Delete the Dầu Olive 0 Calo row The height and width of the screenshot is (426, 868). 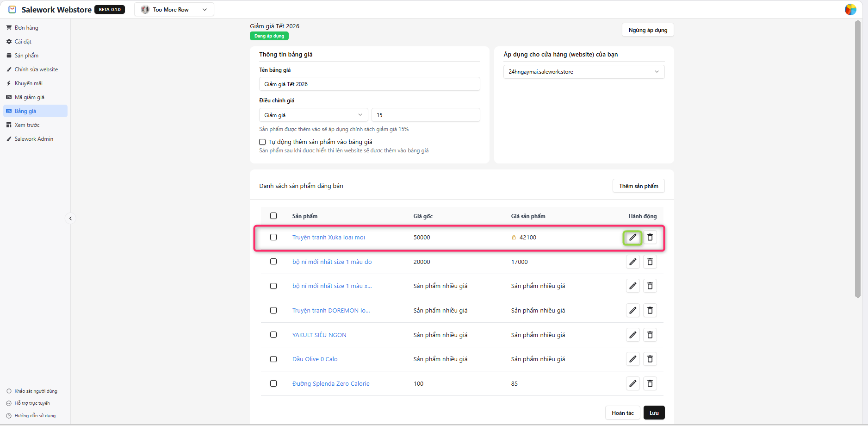point(650,359)
